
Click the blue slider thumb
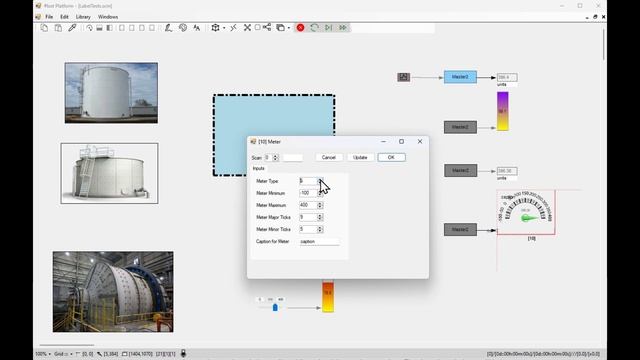(275, 307)
